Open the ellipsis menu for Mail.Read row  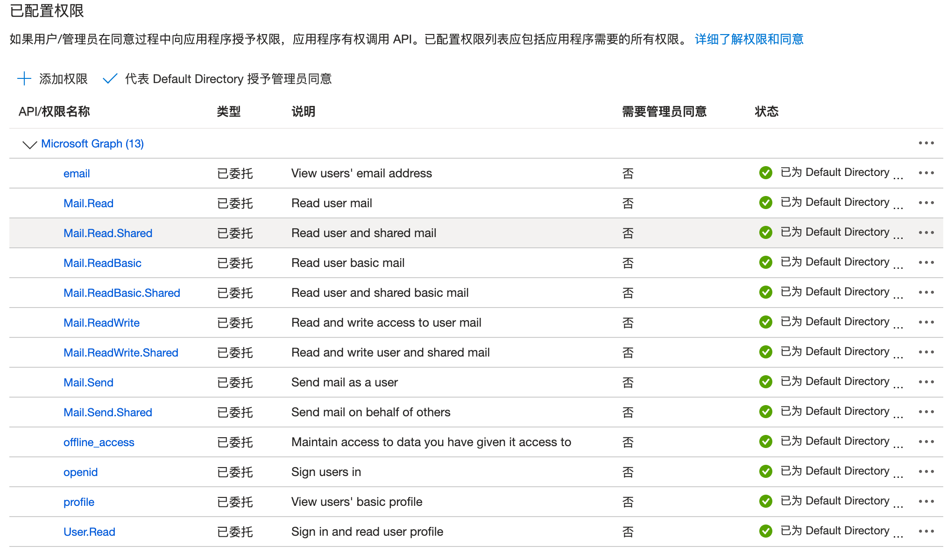tap(926, 203)
